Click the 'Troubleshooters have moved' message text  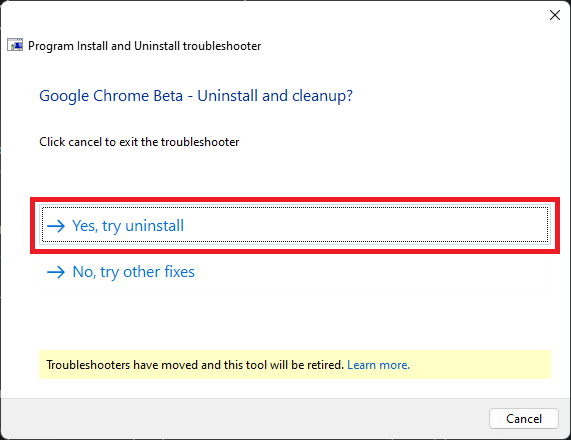[195, 365]
